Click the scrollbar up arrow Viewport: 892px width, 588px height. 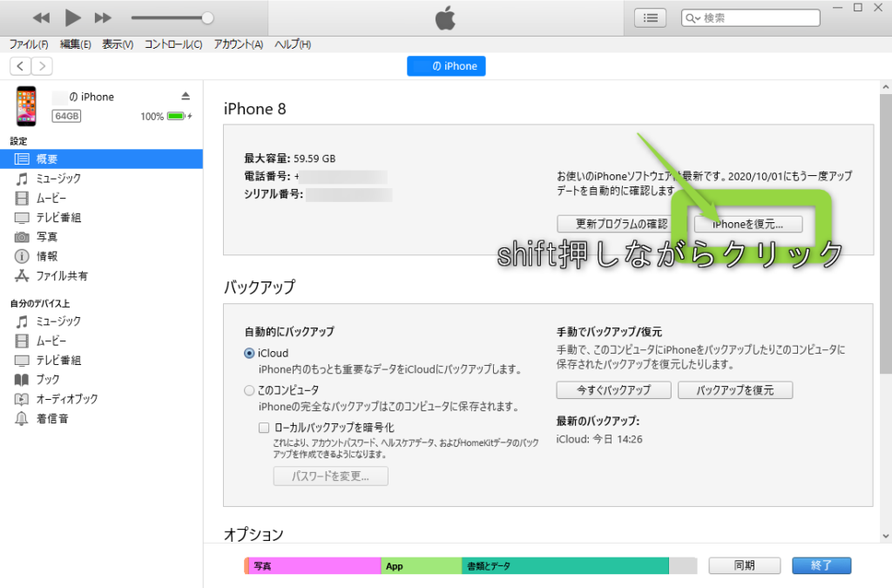pos(886,87)
